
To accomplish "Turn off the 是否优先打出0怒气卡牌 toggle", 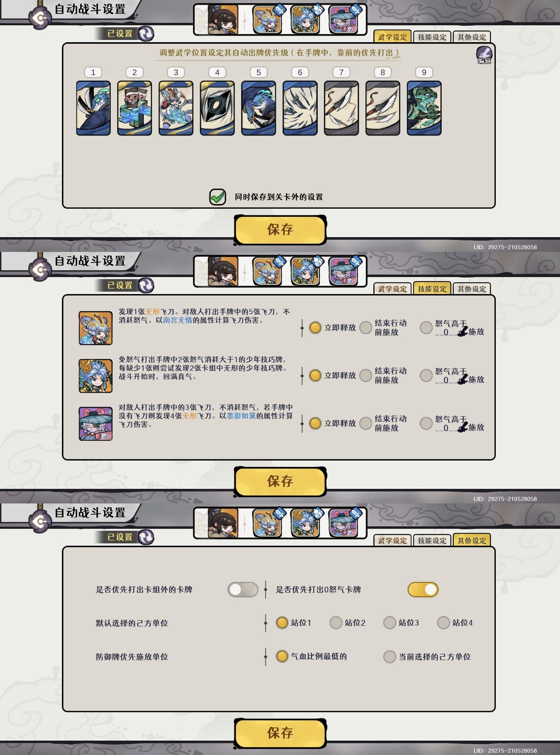I will click(x=423, y=590).
